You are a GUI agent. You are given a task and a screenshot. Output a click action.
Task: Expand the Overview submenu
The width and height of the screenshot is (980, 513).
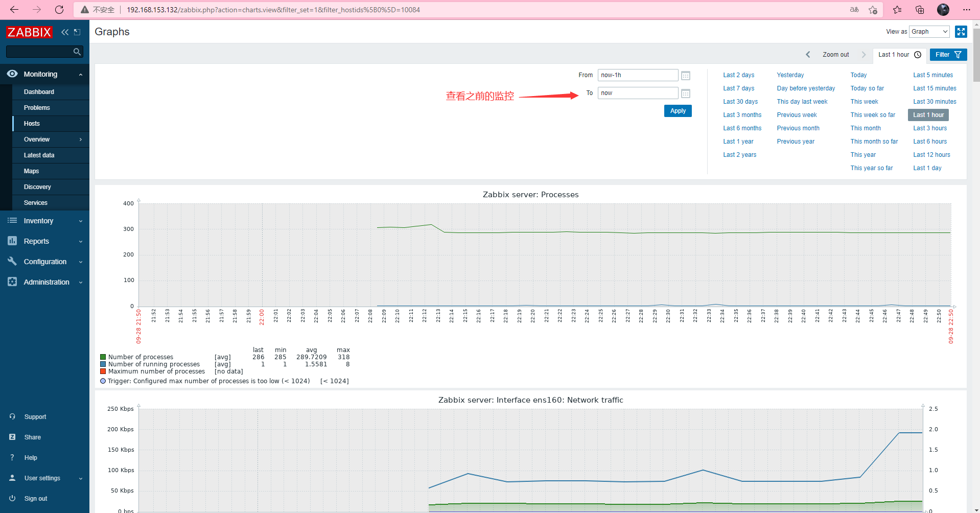tap(81, 139)
